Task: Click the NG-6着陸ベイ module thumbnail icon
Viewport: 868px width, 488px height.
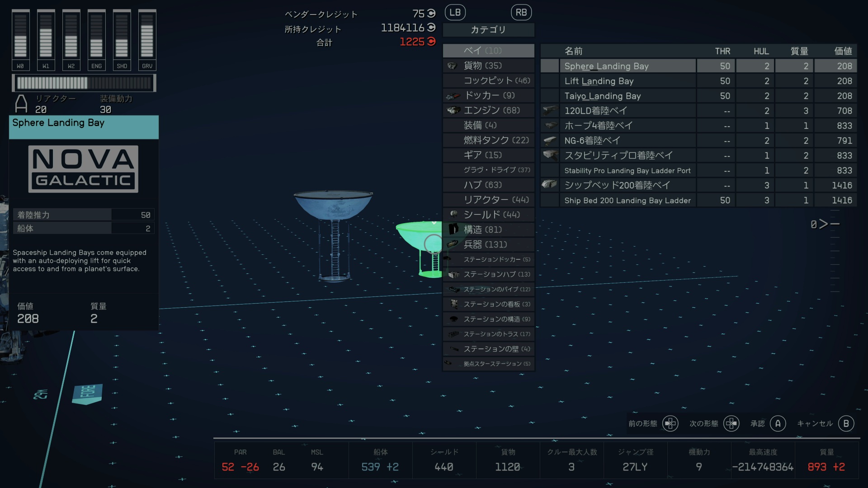Action: pyautogui.click(x=550, y=140)
